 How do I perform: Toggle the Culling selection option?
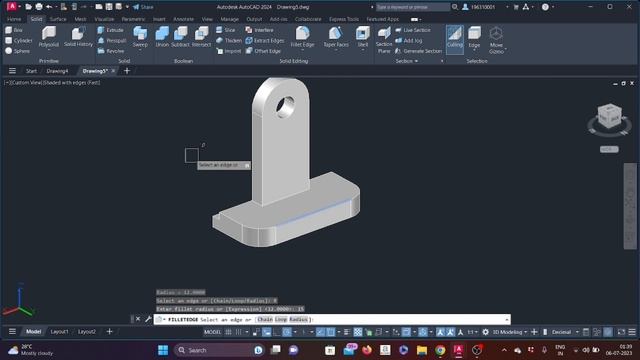[x=455, y=39]
